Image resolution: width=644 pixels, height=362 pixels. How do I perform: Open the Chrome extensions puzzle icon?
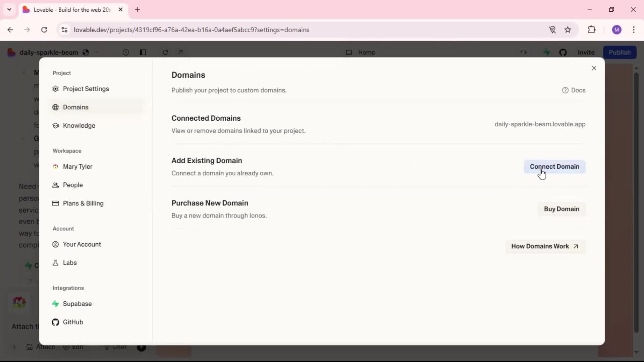(x=592, y=29)
